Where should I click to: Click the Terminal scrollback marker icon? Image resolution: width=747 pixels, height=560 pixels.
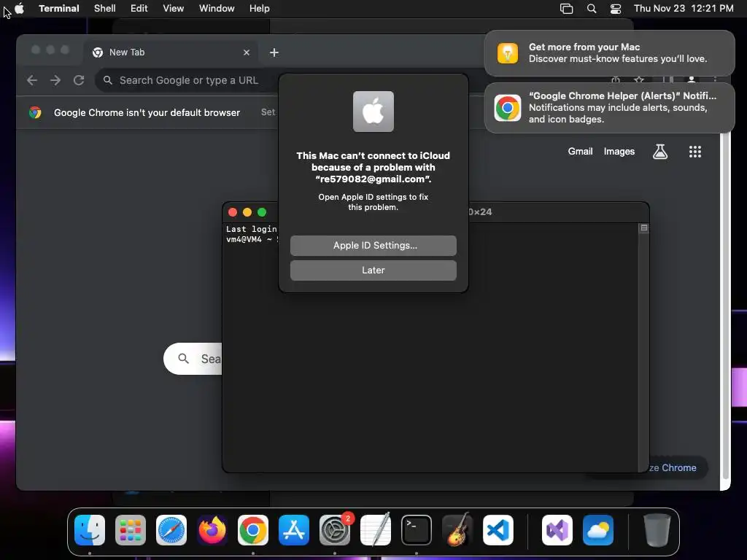pos(644,228)
